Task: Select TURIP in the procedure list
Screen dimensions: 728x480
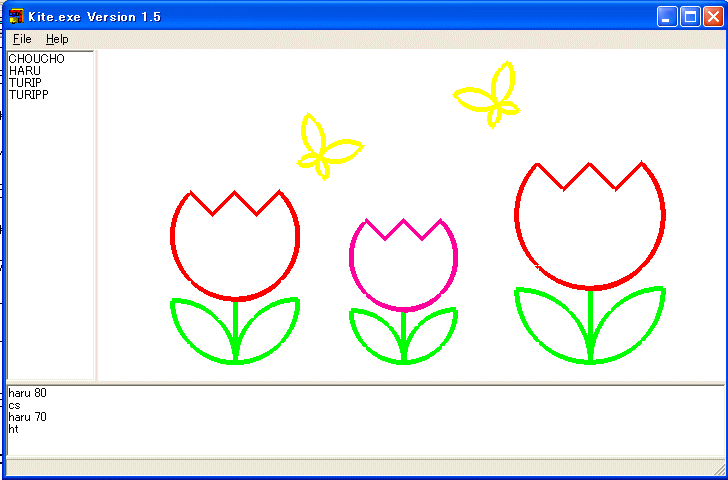Action: coord(25,83)
